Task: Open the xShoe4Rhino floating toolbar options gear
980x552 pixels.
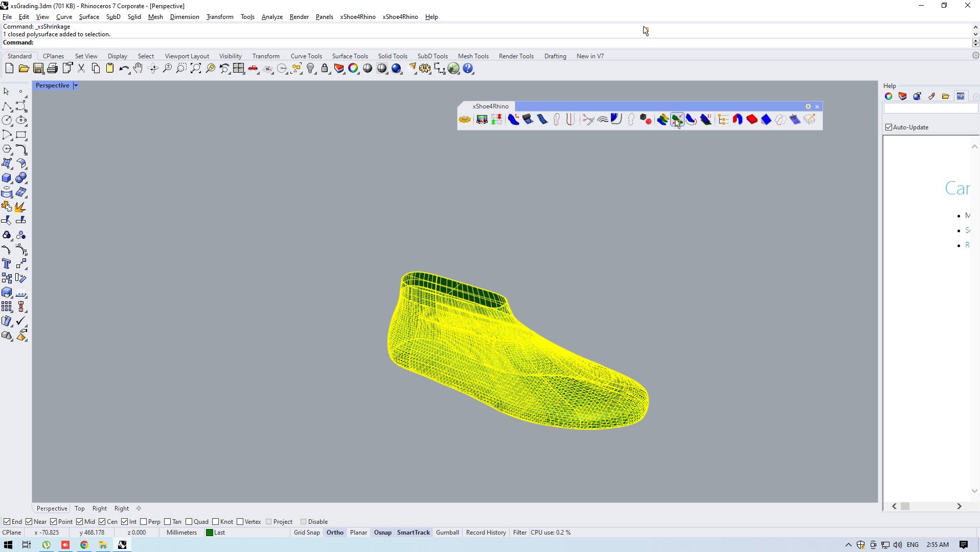Action: click(x=808, y=106)
